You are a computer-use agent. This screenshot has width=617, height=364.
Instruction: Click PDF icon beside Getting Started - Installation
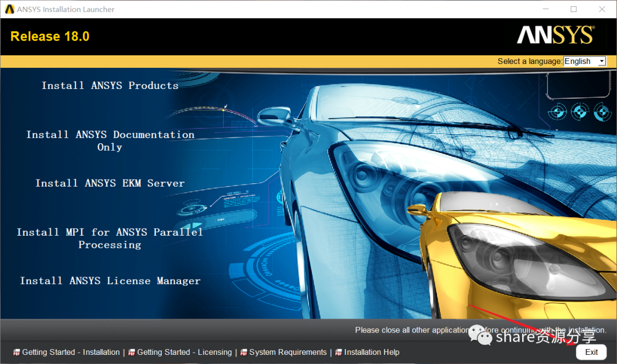click(17, 353)
